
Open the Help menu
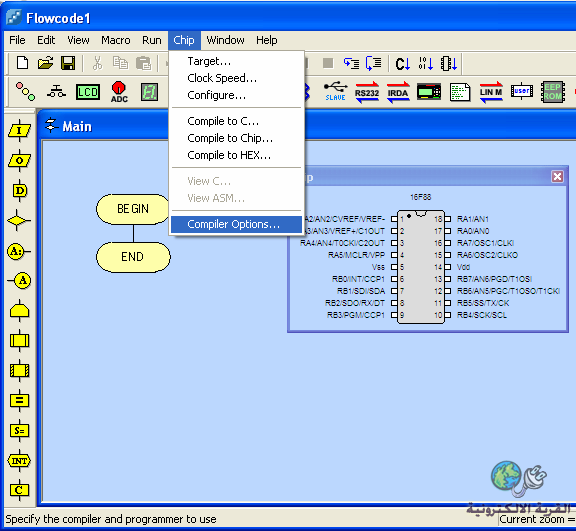pyautogui.click(x=267, y=40)
